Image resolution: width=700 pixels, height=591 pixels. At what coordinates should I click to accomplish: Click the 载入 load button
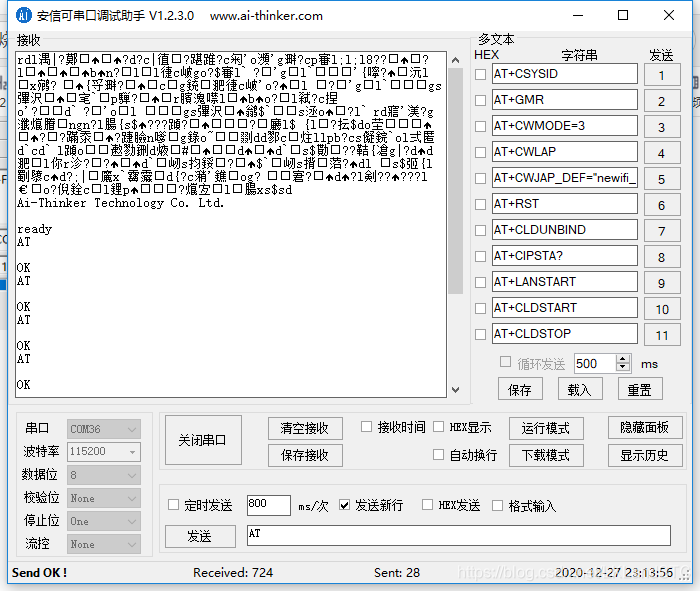580,389
